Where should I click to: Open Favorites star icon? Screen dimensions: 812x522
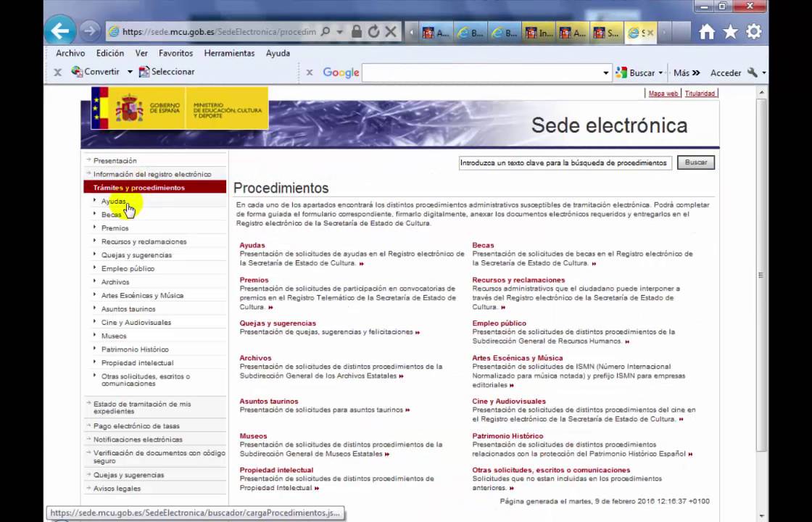coord(730,32)
